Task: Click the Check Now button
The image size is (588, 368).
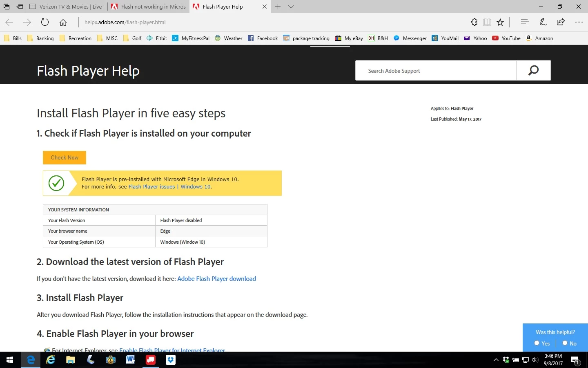Action: click(65, 158)
